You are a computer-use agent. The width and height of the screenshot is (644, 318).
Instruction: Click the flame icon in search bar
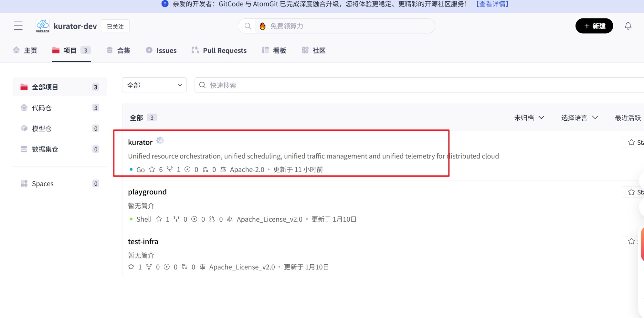pos(263,26)
